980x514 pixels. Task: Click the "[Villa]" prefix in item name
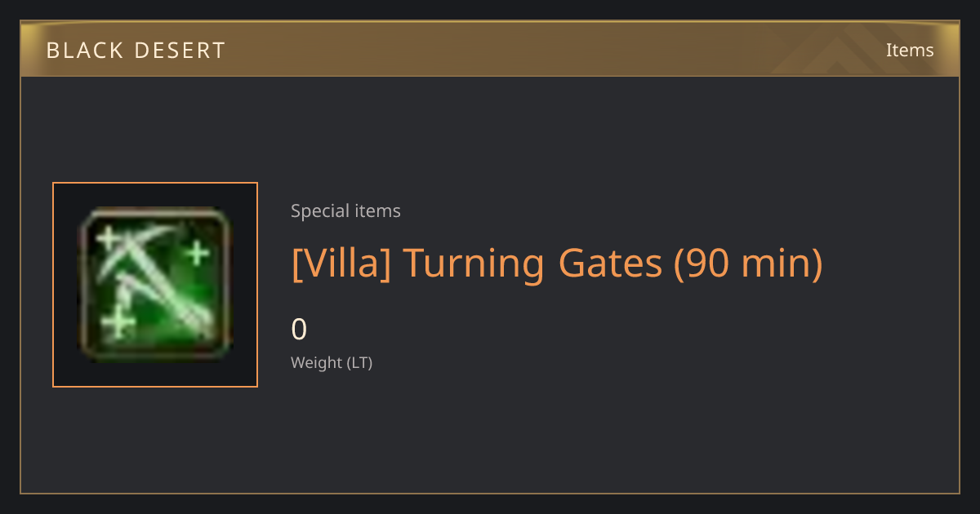tap(341, 263)
